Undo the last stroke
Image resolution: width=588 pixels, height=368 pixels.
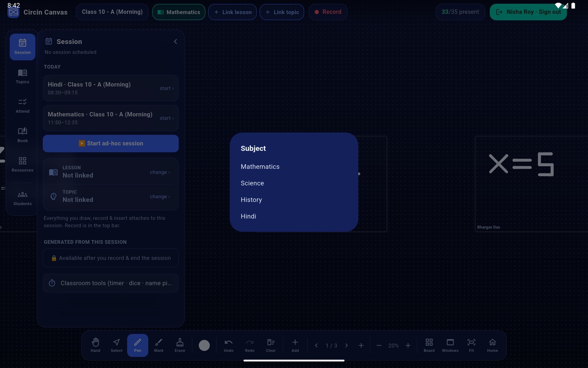tap(229, 345)
